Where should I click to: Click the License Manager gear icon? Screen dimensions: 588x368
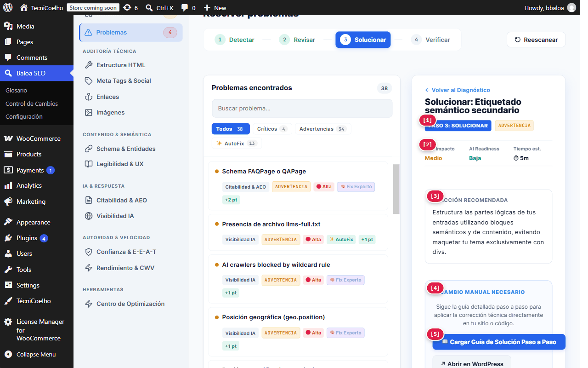pyautogui.click(x=8, y=322)
